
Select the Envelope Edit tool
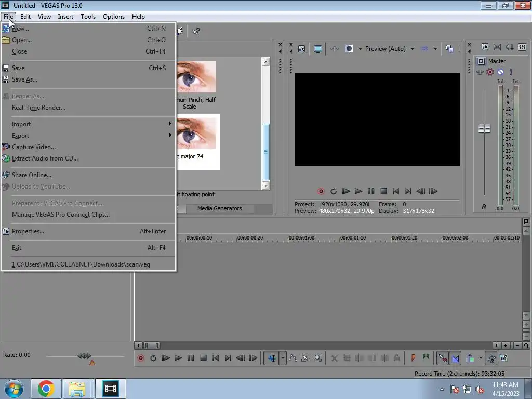(x=293, y=358)
